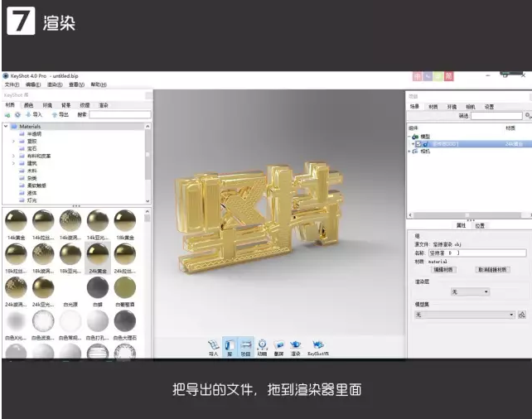The image size is (532, 419).
Task: Click the 简 simplified Chinese IME icon
Action: (x=448, y=77)
